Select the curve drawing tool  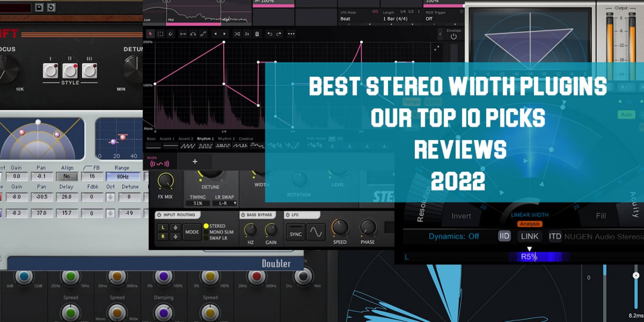coord(171,34)
